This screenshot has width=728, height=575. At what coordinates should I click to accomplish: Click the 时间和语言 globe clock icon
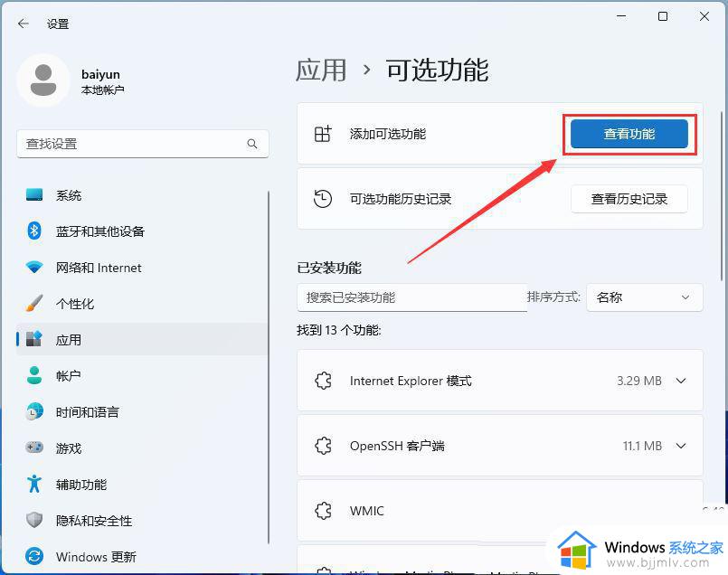[x=34, y=411]
